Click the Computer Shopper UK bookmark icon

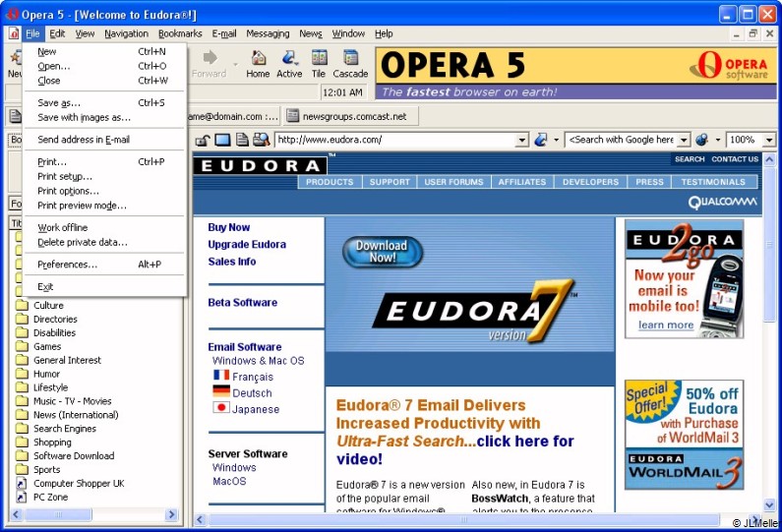click(22, 483)
